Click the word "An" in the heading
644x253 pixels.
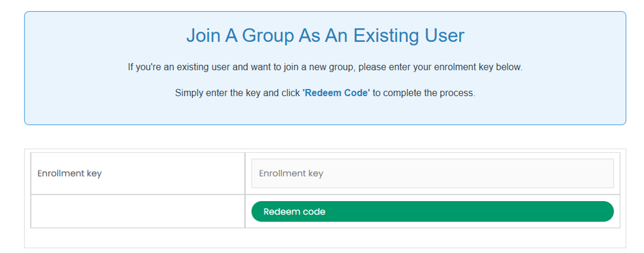336,36
